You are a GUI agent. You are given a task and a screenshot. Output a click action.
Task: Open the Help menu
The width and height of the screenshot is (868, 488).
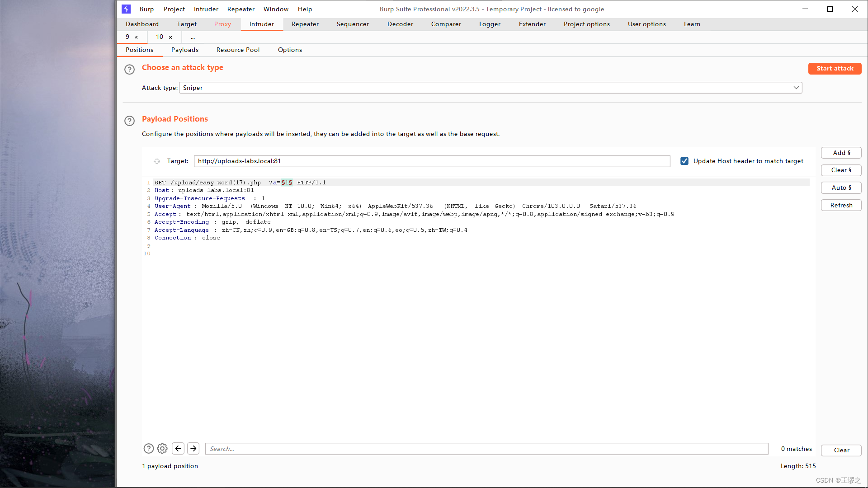point(305,9)
